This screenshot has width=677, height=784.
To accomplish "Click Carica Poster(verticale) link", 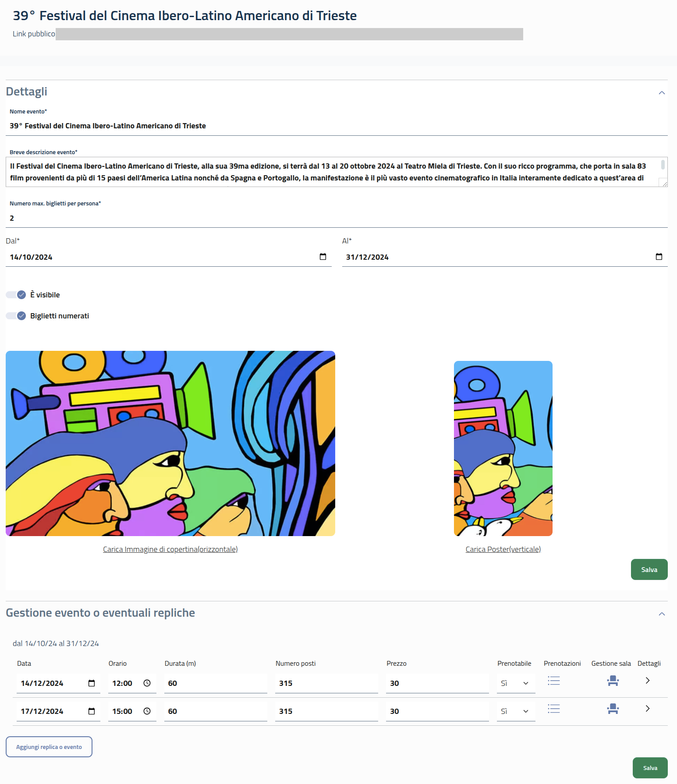I will click(503, 549).
